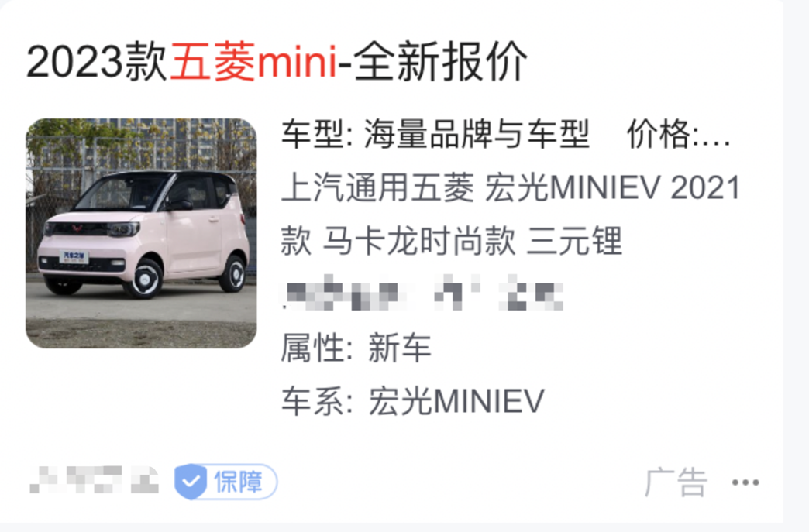Click the 新车 value in 属性 row
The height and width of the screenshot is (532, 809).
click(400, 348)
